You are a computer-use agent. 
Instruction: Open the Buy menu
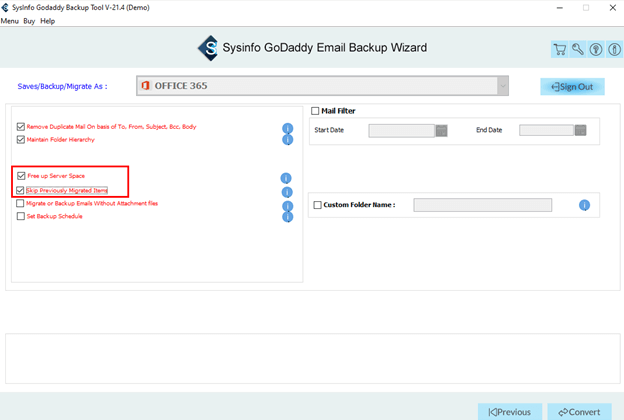[29, 21]
